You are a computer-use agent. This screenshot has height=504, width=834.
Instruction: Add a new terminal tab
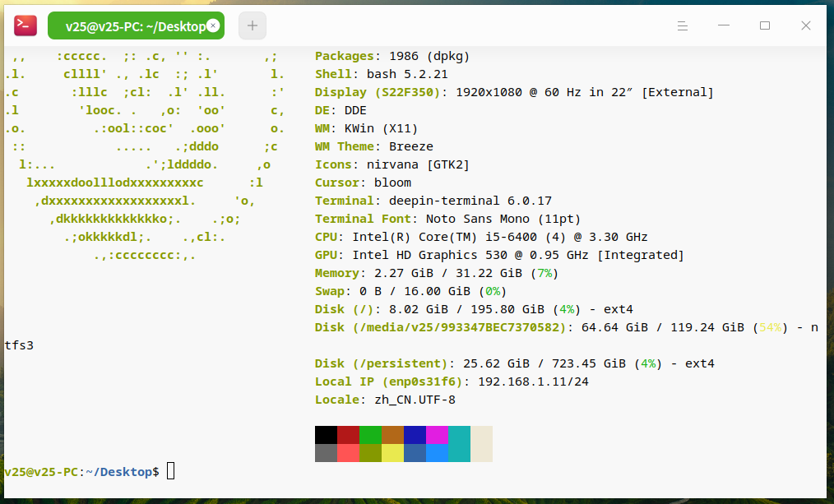[x=253, y=25]
